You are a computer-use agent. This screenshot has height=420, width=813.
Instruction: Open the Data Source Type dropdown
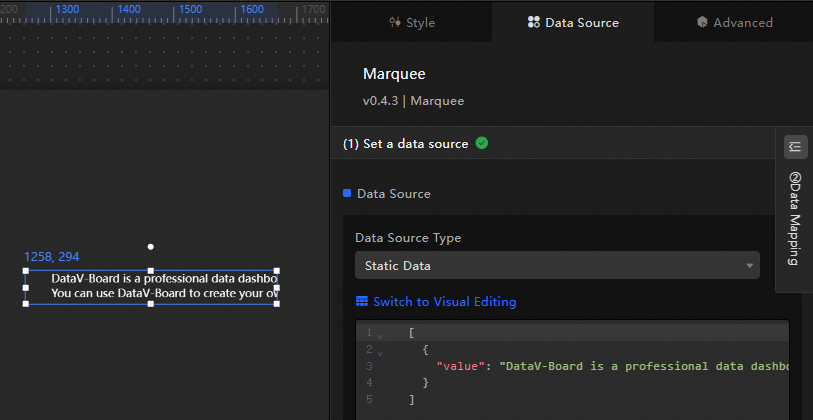(557, 265)
